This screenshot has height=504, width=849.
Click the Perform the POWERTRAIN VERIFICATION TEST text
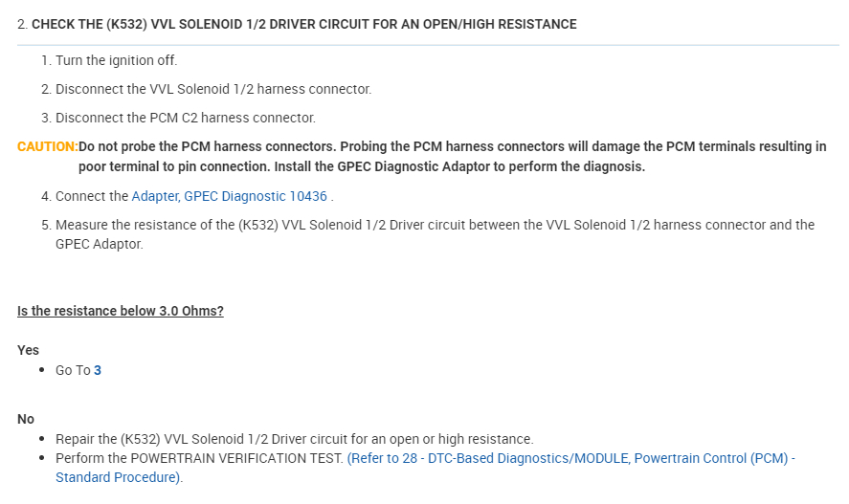pyautogui.click(x=199, y=459)
